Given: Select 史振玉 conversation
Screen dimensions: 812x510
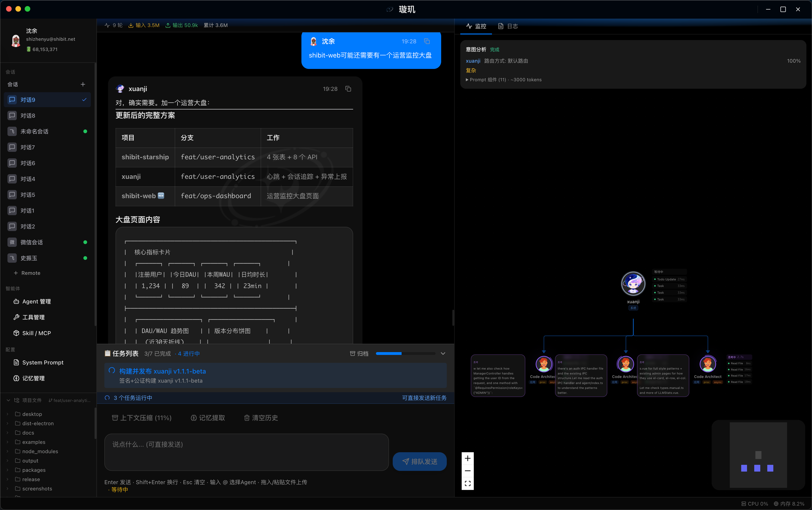Looking at the screenshot, I should pos(48,258).
